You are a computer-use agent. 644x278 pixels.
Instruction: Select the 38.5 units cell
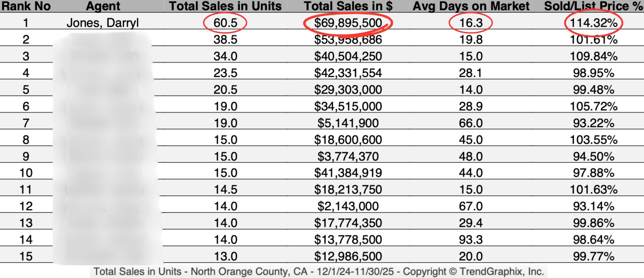pos(225,40)
